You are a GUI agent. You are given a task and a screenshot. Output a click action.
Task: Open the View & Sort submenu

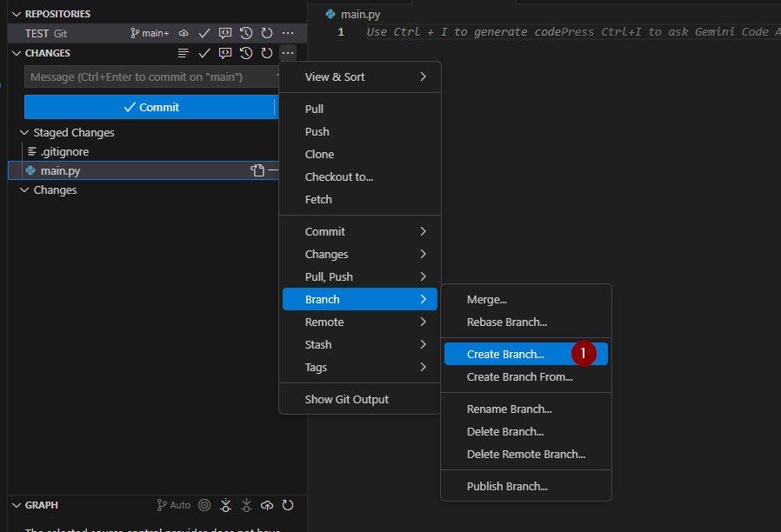tap(359, 77)
